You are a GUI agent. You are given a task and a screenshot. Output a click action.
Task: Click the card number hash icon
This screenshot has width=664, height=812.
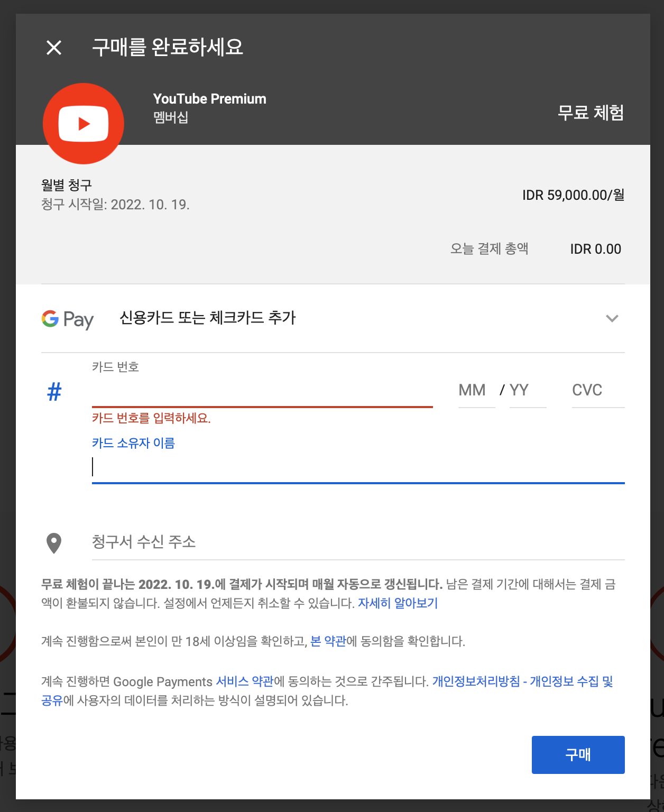point(54,392)
